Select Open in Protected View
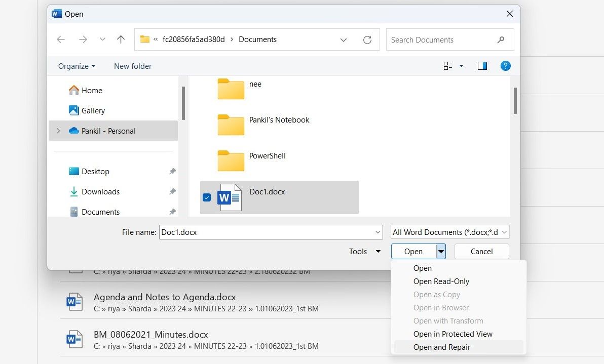 coord(452,334)
